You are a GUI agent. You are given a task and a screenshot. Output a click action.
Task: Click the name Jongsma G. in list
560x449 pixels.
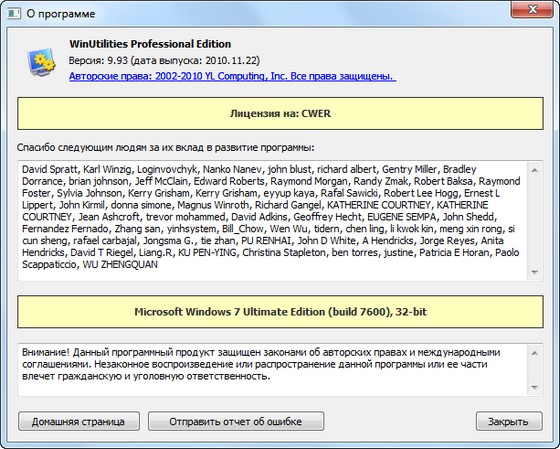tap(168, 241)
